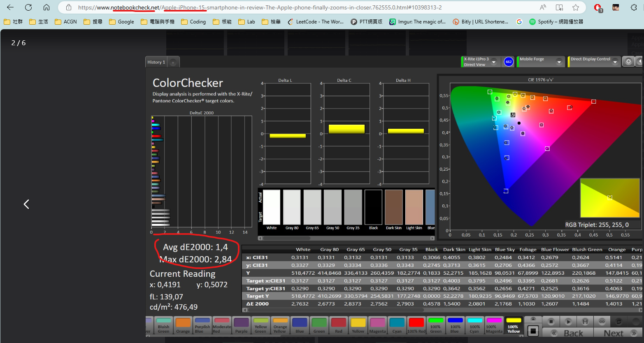Click left scroll arrow under patch strip
The width and height of the screenshot is (644, 343).
(x=260, y=238)
